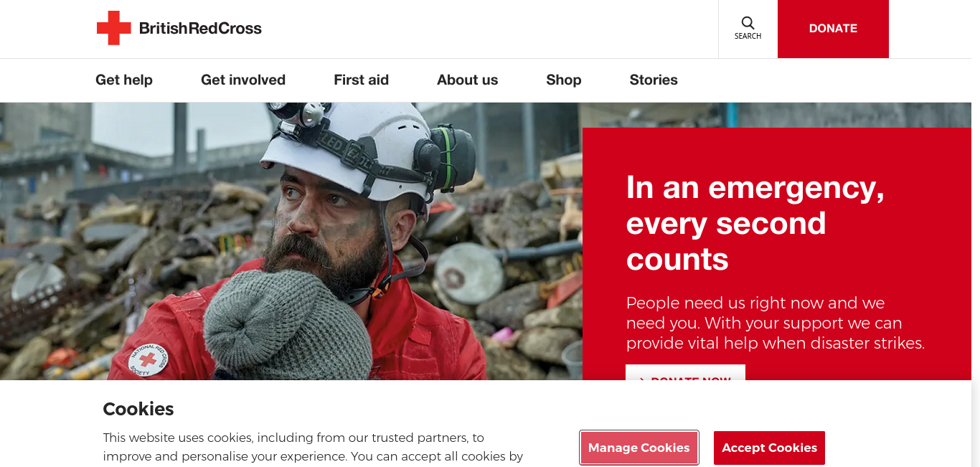The image size is (980, 467).
Task: Open the Stories navigation item
Action: [x=654, y=80]
